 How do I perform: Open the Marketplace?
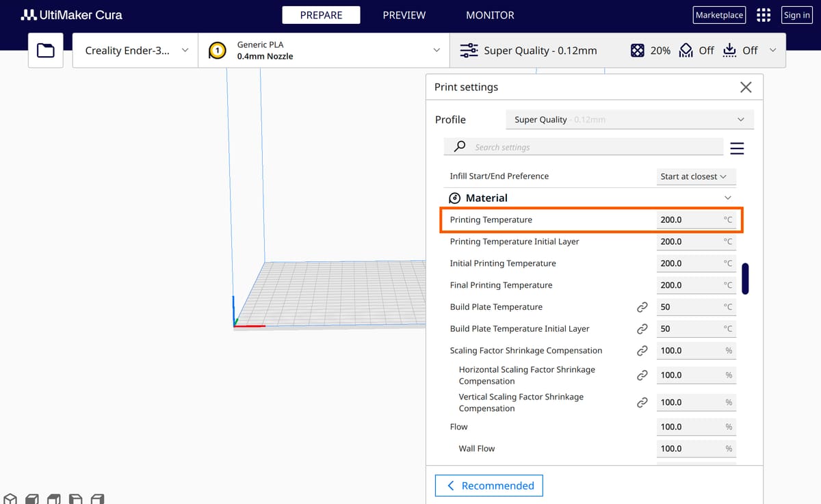pyautogui.click(x=719, y=15)
